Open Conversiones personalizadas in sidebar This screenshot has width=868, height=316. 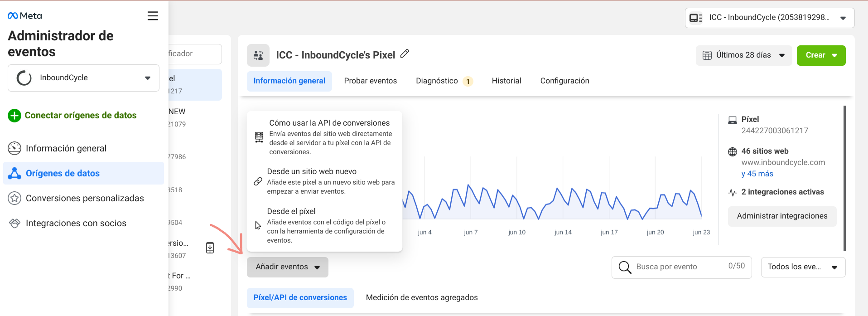point(83,198)
